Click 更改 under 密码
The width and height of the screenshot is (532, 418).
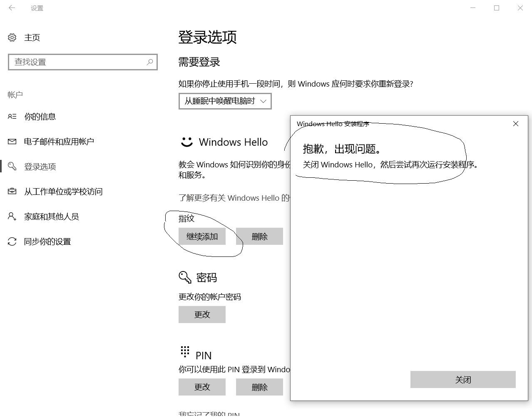tap(202, 315)
